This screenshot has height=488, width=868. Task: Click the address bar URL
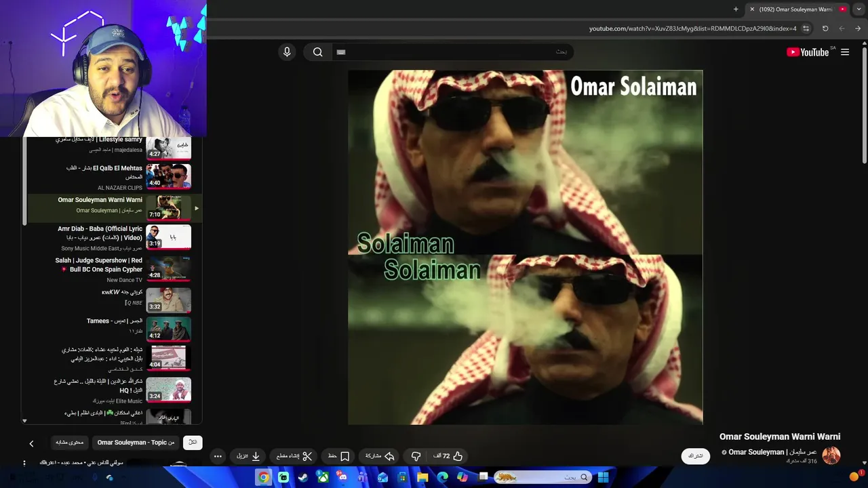click(x=693, y=28)
